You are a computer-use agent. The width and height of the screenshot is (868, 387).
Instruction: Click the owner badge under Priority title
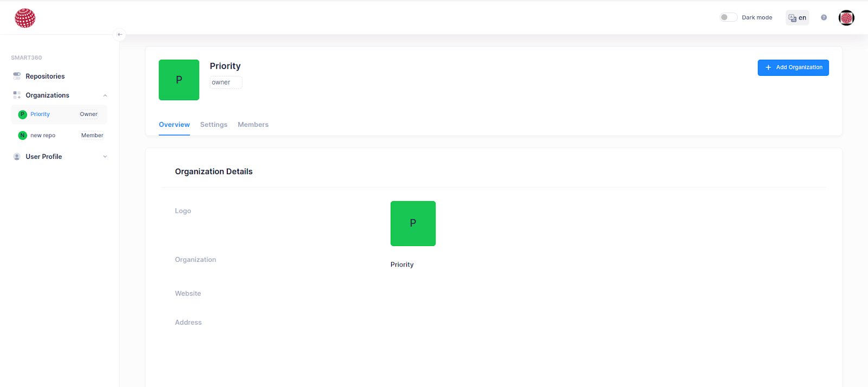226,82
